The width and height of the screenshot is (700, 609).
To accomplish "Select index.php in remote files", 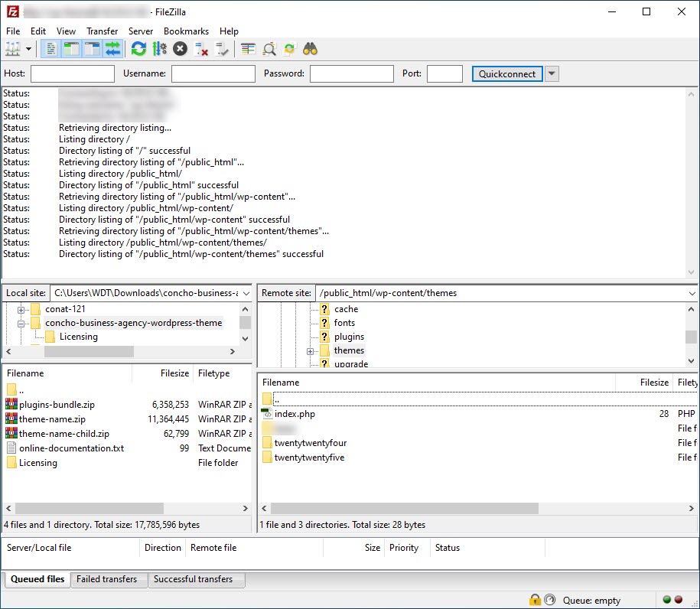I will pos(295,414).
